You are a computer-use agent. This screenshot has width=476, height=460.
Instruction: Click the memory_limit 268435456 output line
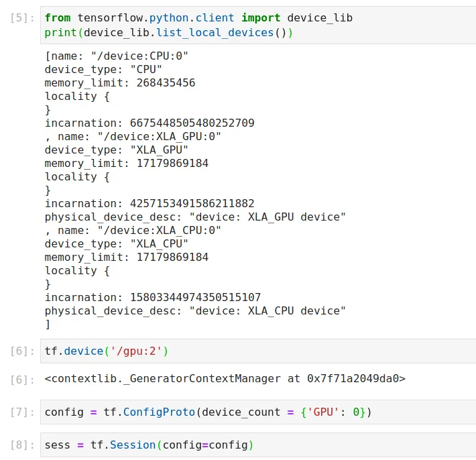click(120, 82)
